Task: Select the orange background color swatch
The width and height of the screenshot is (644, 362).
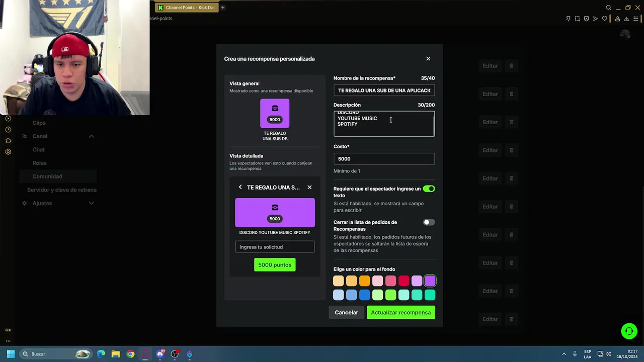Action: coord(364,281)
